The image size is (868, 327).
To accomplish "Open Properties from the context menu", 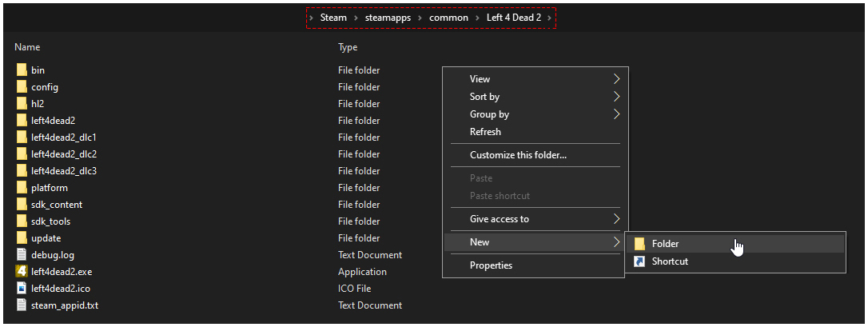I will [491, 265].
